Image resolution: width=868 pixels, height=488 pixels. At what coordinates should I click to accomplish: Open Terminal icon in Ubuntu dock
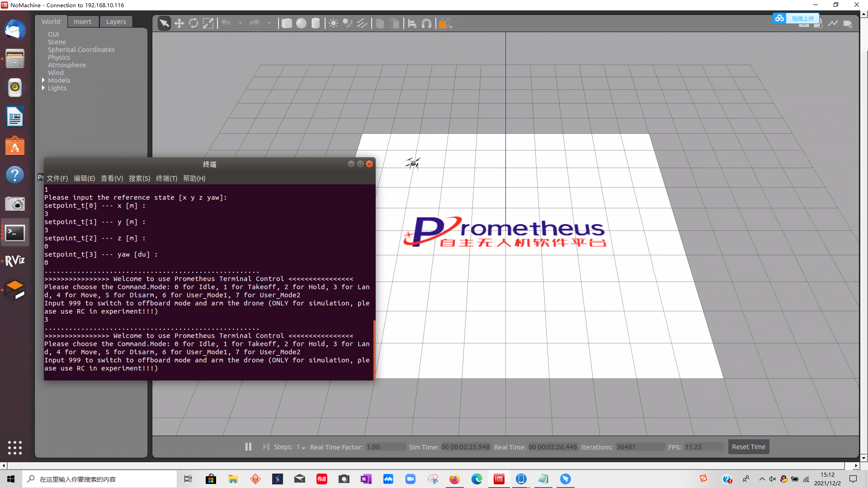tap(15, 233)
